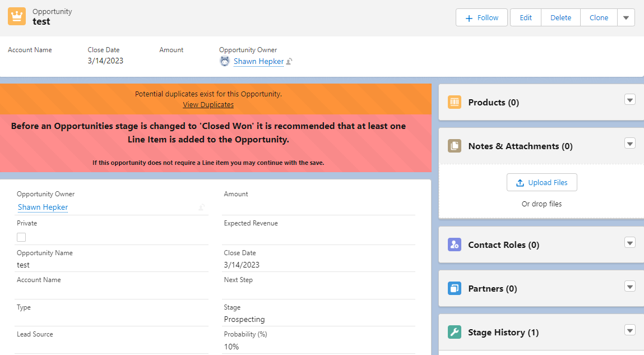Click the Upload Files button

[x=541, y=183]
